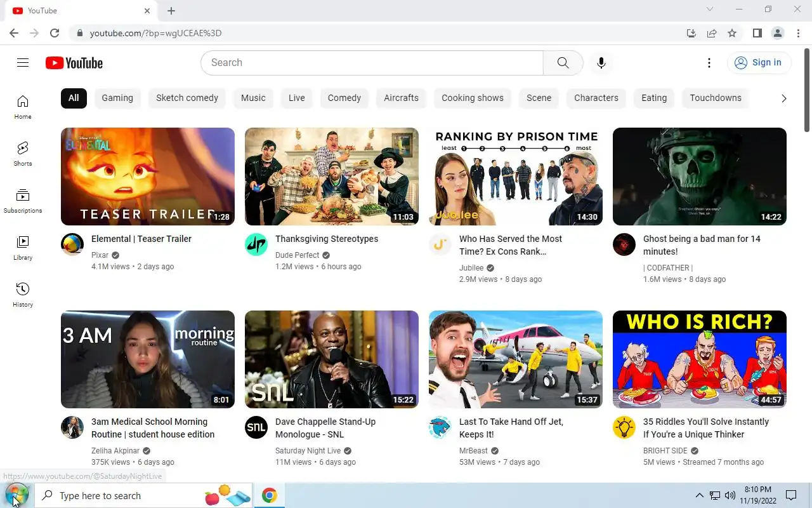Viewport: 812px width, 508px height.
Task: Go to Home in sidebar
Action: pyautogui.click(x=23, y=107)
